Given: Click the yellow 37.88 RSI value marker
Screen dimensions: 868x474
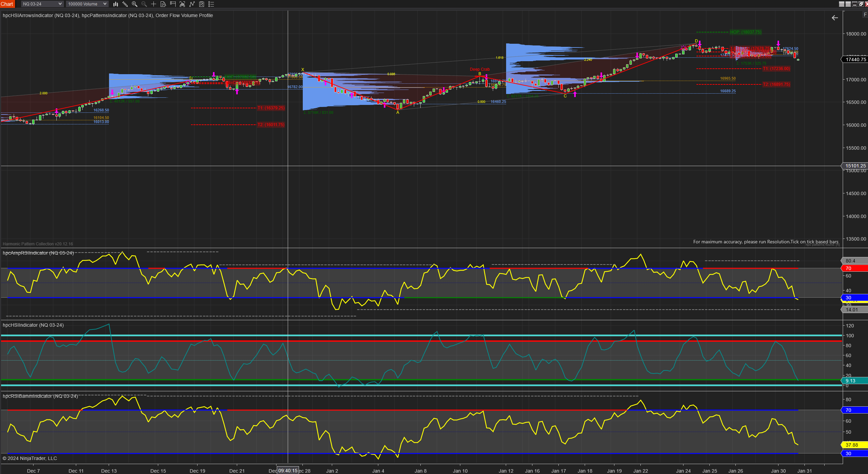Looking at the screenshot, I should 853,445.
